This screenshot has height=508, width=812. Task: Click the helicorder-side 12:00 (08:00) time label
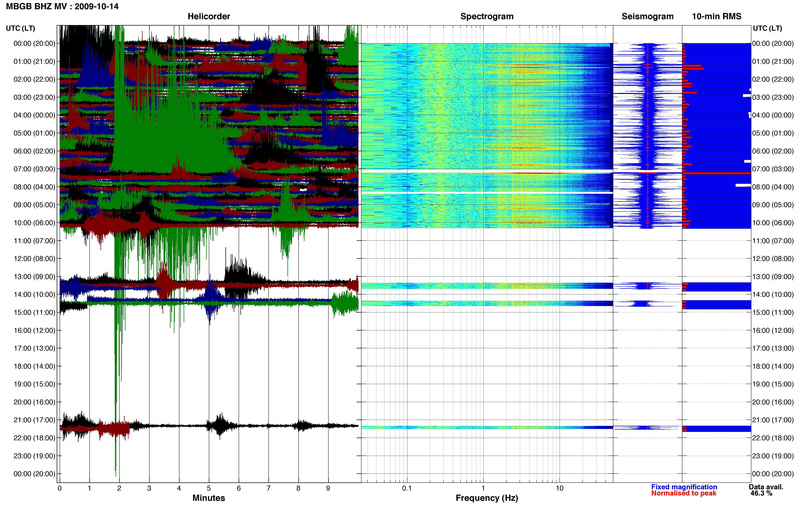(34, 259)
